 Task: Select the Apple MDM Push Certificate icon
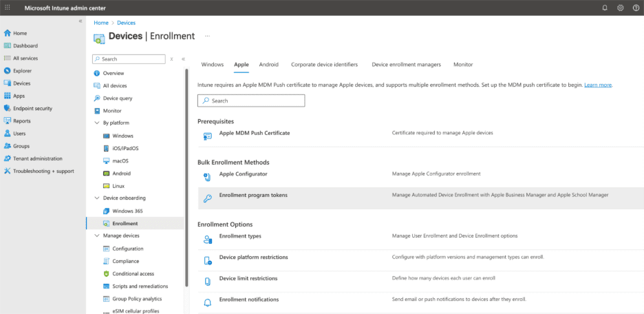click(x=207, y=136)
